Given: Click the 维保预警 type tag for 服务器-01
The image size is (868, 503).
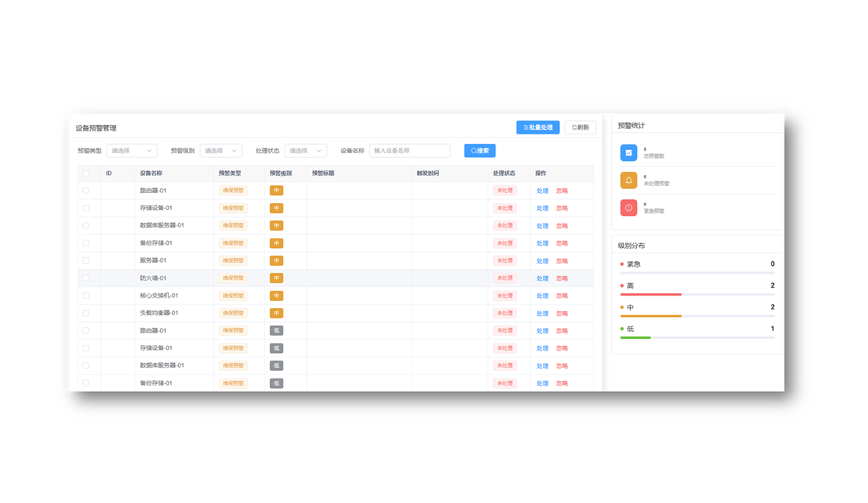Looking at the screenshot, I should [233, 260].
